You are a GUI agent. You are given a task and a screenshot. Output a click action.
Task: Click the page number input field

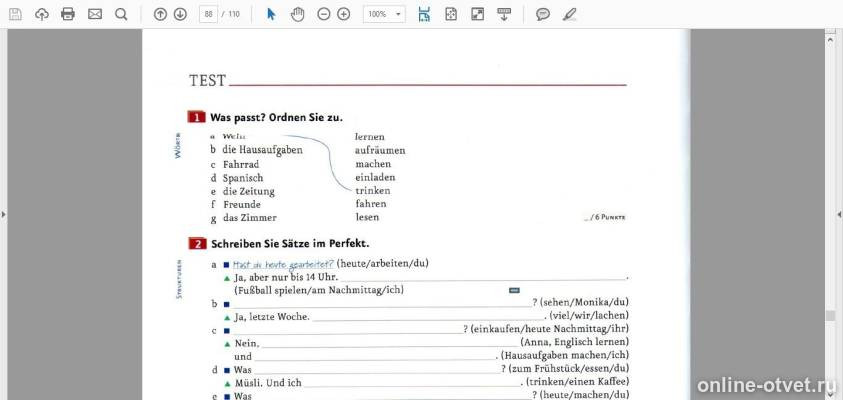point(208,14)
